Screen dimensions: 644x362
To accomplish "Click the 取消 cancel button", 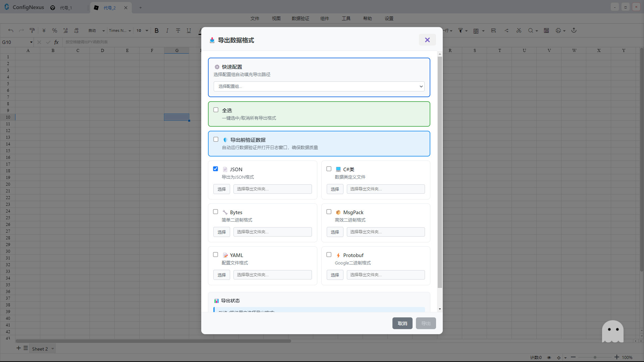I will pos(402,323).
